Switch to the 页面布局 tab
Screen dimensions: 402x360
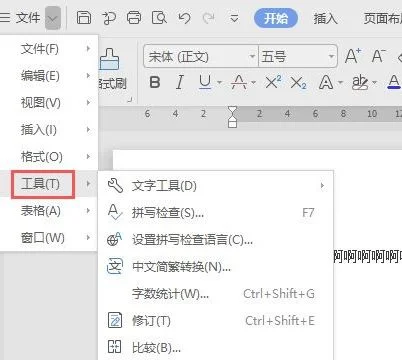383,18
